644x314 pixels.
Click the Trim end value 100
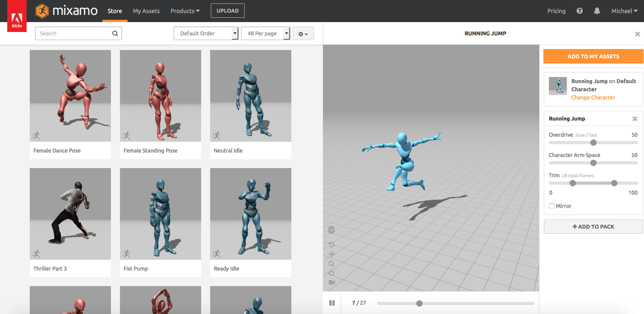[633, 193]
